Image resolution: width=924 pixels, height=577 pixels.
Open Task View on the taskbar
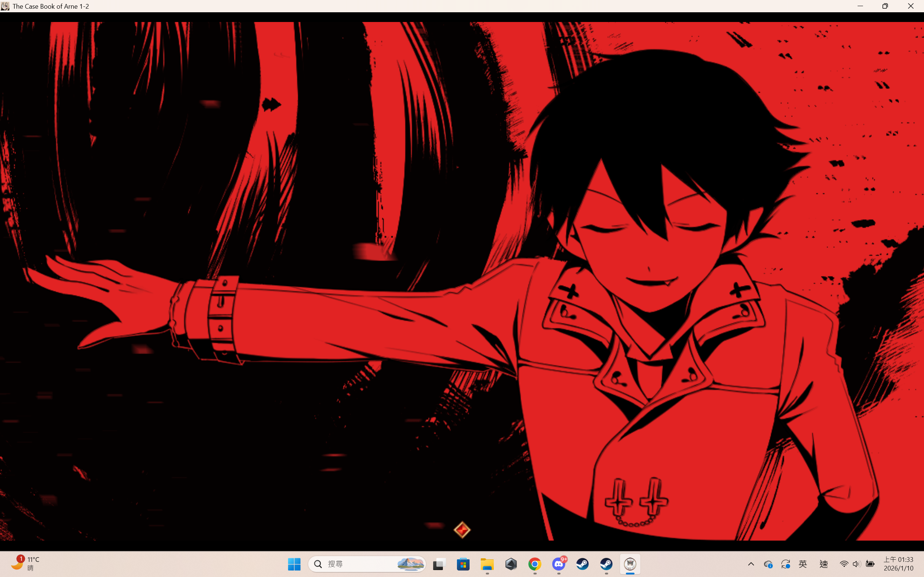click(x=439, y=564)
